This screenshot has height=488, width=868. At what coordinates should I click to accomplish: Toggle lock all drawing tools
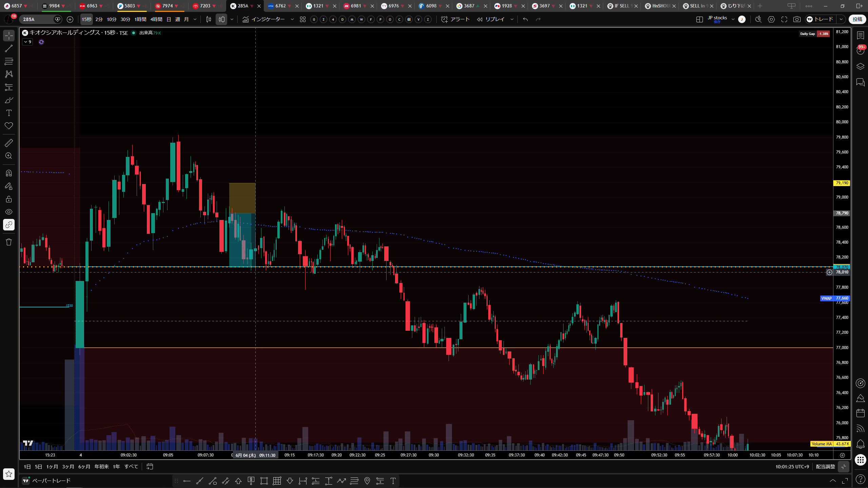coord(9,199)
